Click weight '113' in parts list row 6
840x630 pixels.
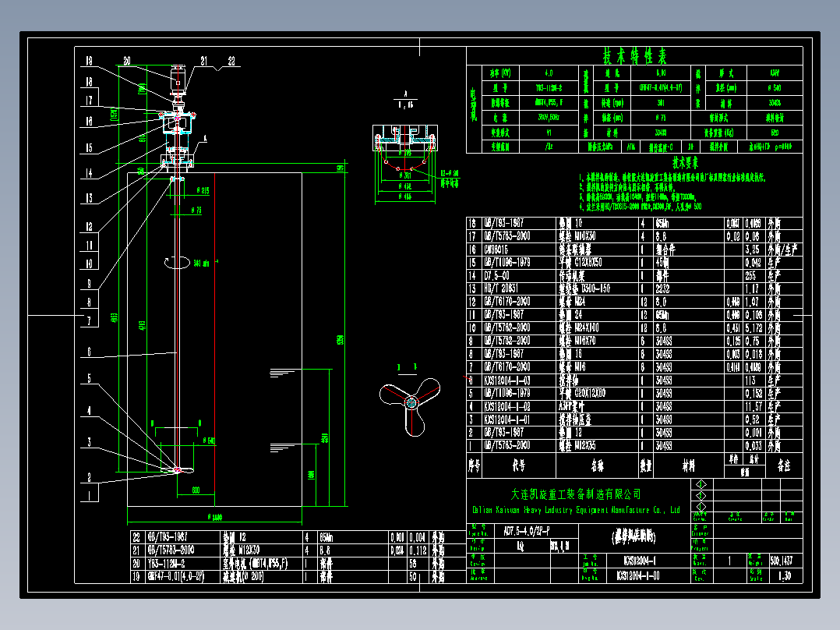pyautogui.click(x=750, y=380)
